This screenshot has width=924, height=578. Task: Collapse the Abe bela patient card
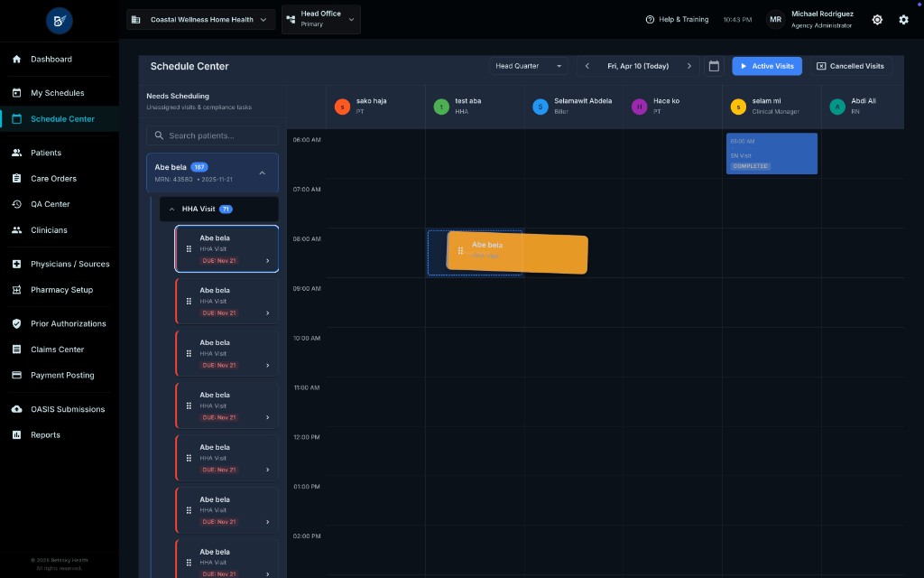pyautogui.click(x=263, y=172)
